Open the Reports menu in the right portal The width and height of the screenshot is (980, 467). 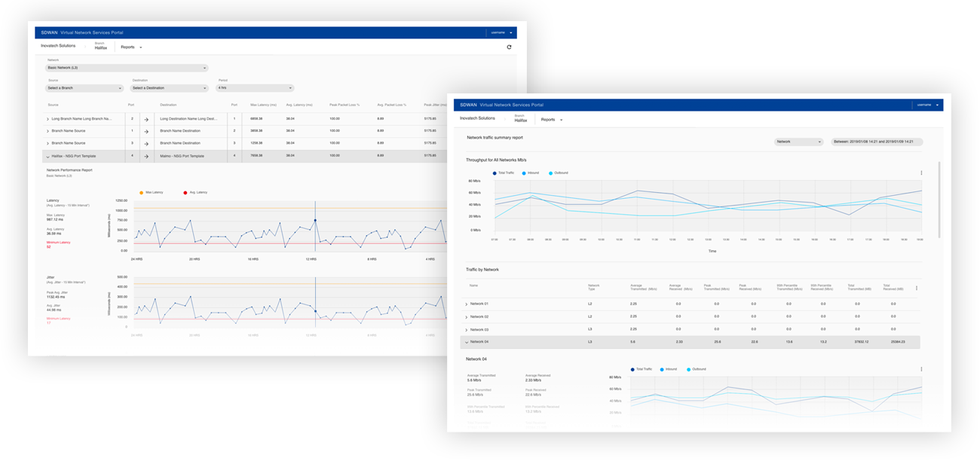(552, 120)
